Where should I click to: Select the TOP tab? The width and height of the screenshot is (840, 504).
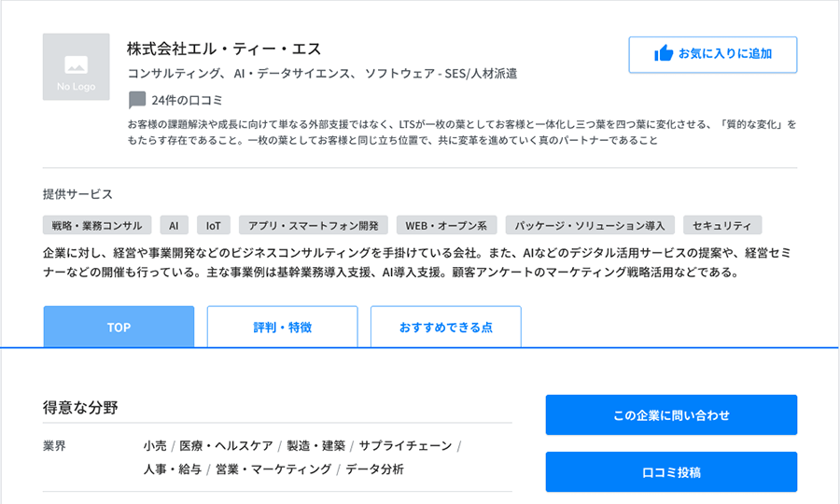(119, 327)
